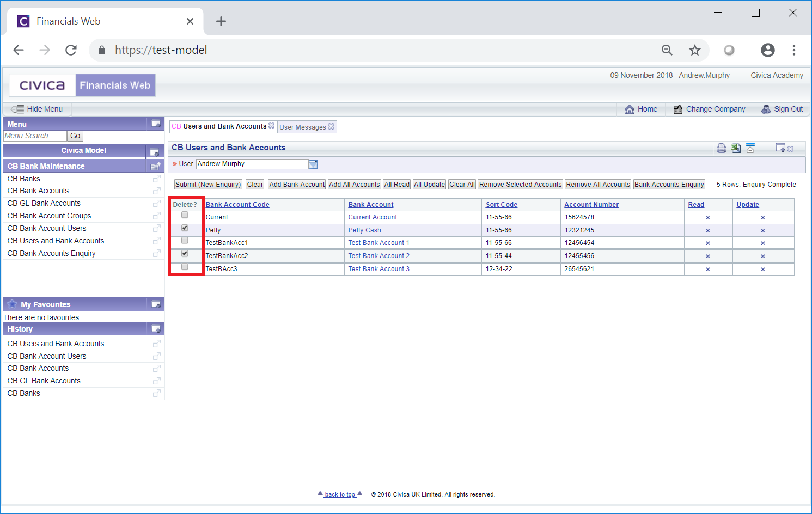Open CB Bank Account Users menu item
Image resolution: width=812 pixels, height=514 pixels.
[x=47, y=228]
